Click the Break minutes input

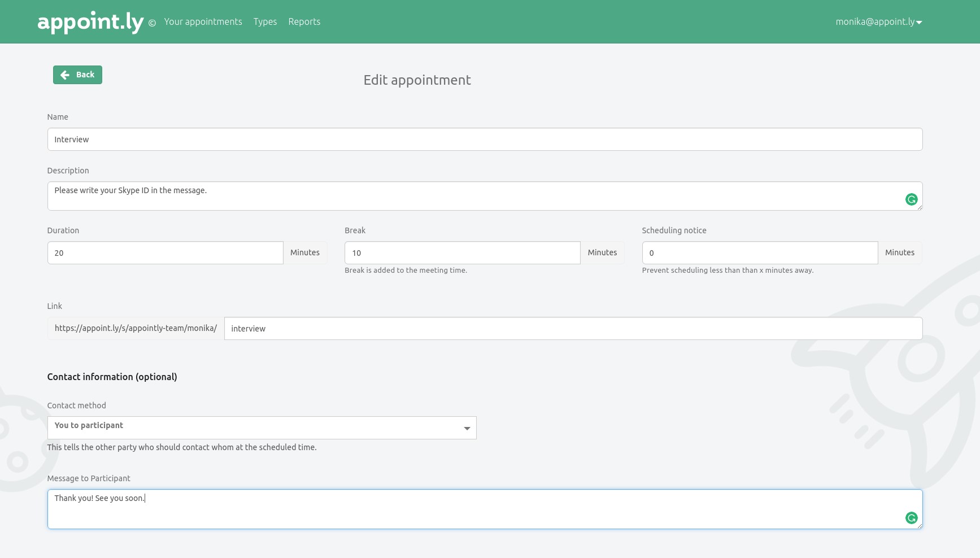462,253
